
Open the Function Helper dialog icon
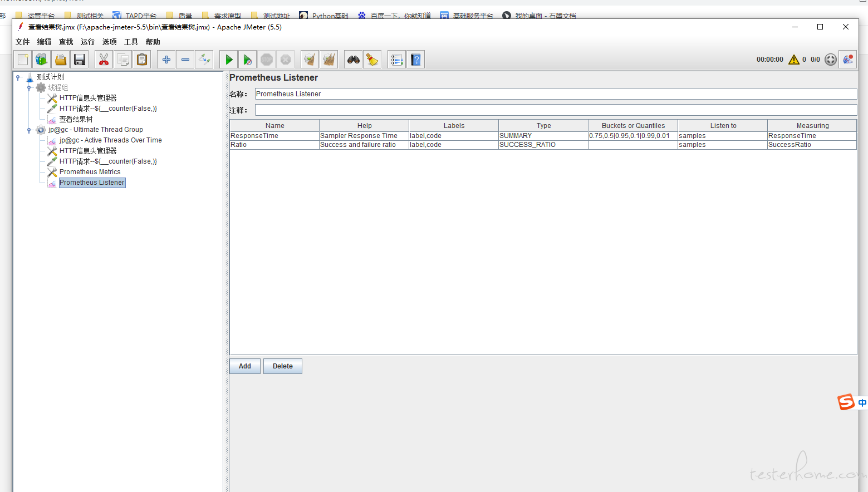(397, 60)
